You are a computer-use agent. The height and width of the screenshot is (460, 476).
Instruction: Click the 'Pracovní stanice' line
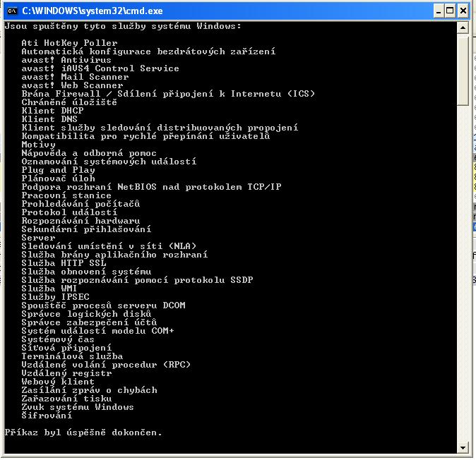point(66,195)
